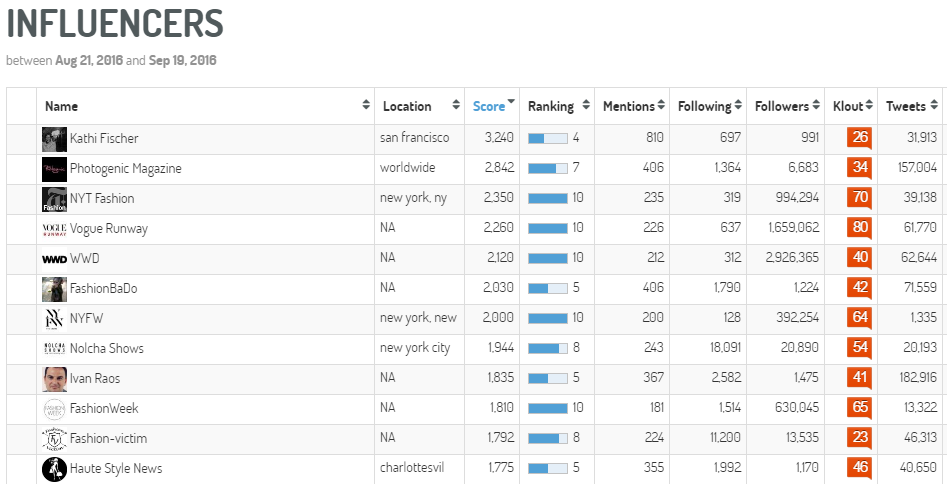Click the Haute Style News avatar
The width and height of the screenshot is (947, 484).
point(54,469)
